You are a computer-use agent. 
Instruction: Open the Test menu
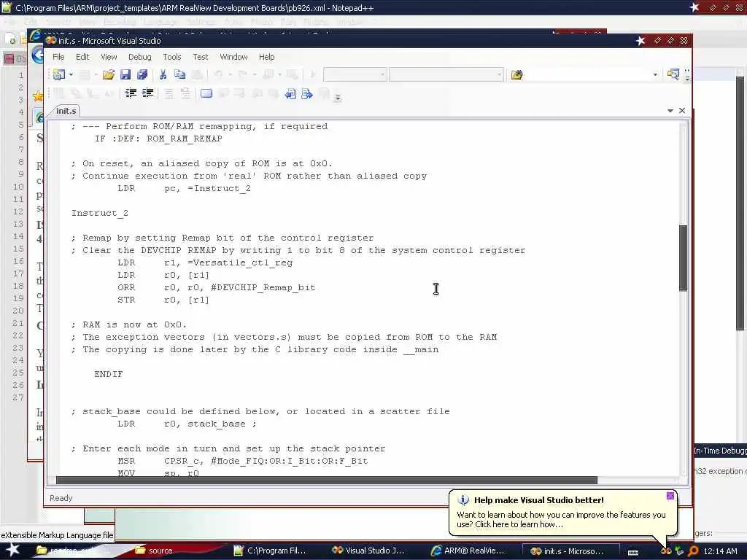[200, 57]
